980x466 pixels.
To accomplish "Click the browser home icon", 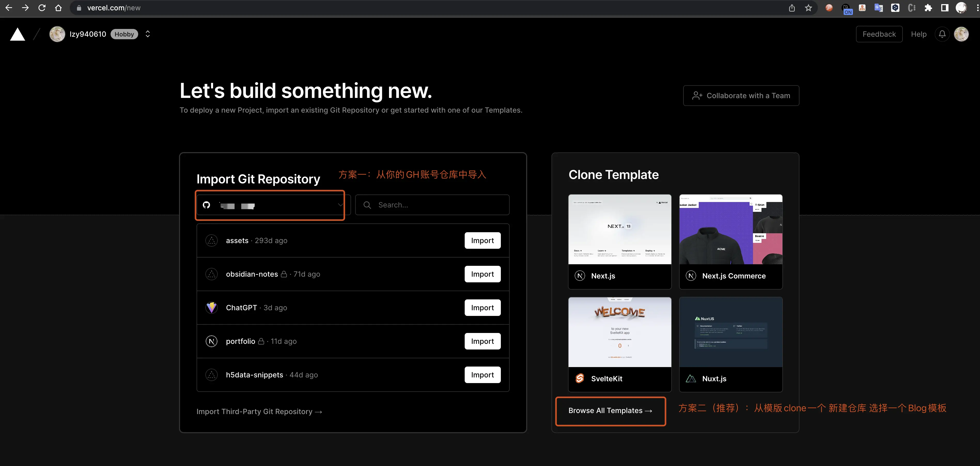I will click(x=58, y=7).
